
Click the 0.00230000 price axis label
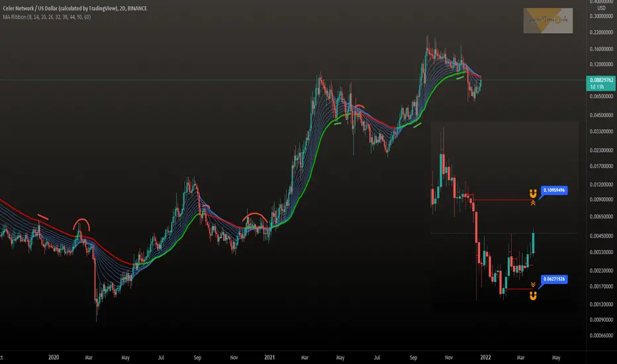pos(601,271)
